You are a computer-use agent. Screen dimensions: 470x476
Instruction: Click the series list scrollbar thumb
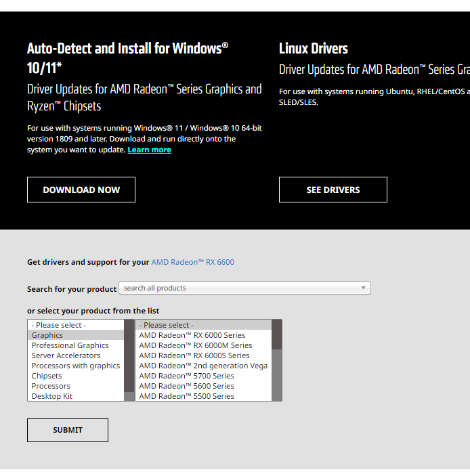(x=276, y=334)
